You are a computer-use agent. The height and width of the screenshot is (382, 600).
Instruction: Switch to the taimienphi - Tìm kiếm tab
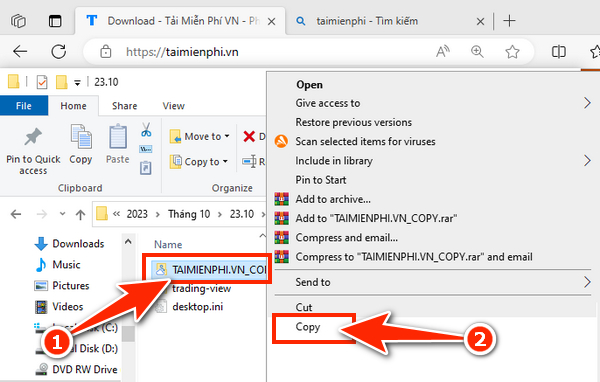388,21
